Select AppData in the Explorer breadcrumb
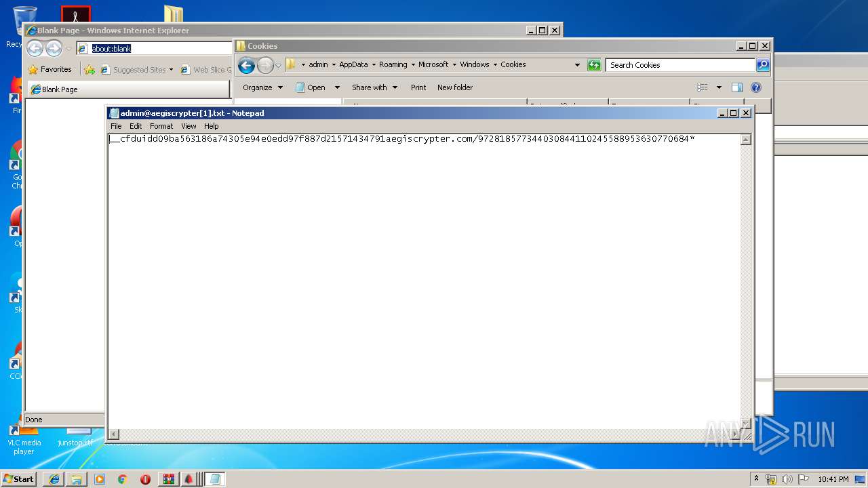The width and height of the screenshot is (868, 488). pyautogui.click(x=353, y=64)
